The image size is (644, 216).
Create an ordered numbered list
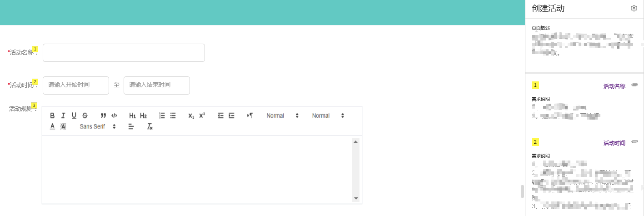point(162,116)
